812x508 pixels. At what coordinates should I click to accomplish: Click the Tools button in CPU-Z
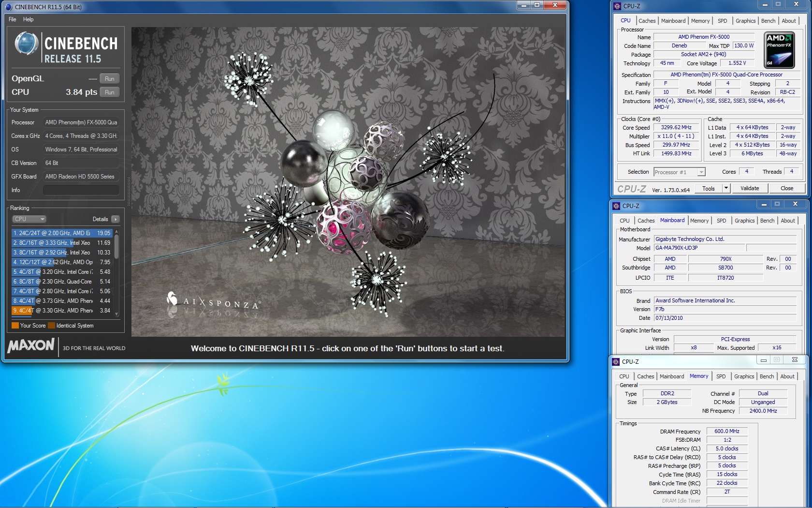point(709,188)
